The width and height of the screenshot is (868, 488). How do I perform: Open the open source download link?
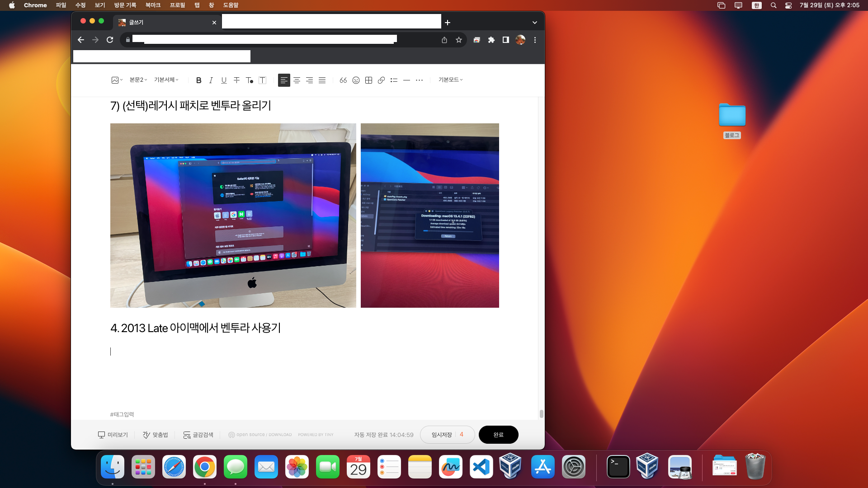pyautogui.click(x=260, y=435)
